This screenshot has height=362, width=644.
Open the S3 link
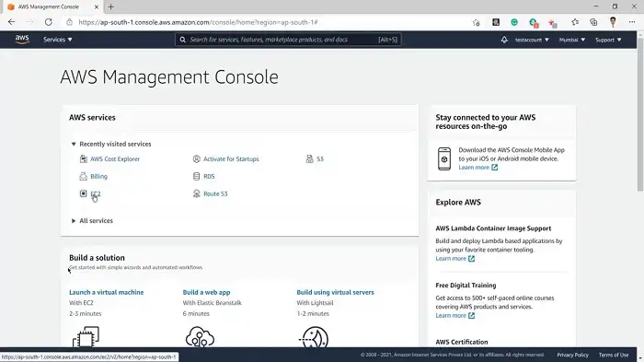tap(320, 158)
